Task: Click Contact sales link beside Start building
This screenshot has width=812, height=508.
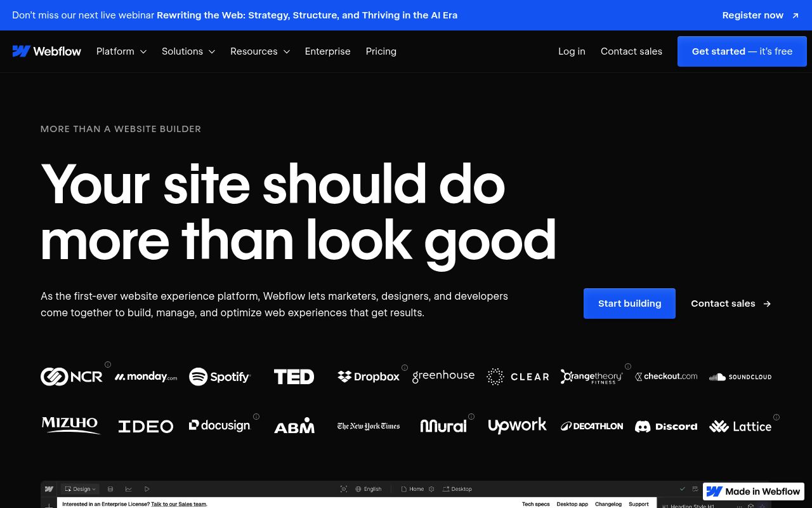Action: click(731, 304)
